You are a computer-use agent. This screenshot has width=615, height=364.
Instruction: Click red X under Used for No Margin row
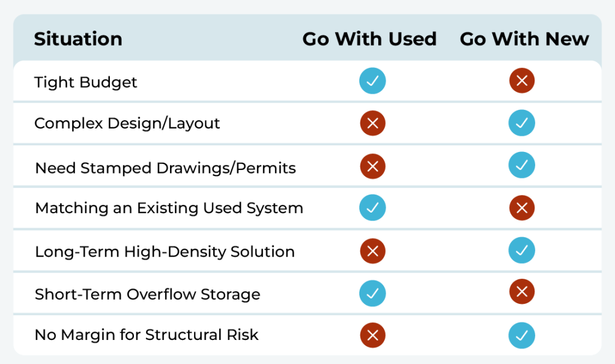(372, 335)
